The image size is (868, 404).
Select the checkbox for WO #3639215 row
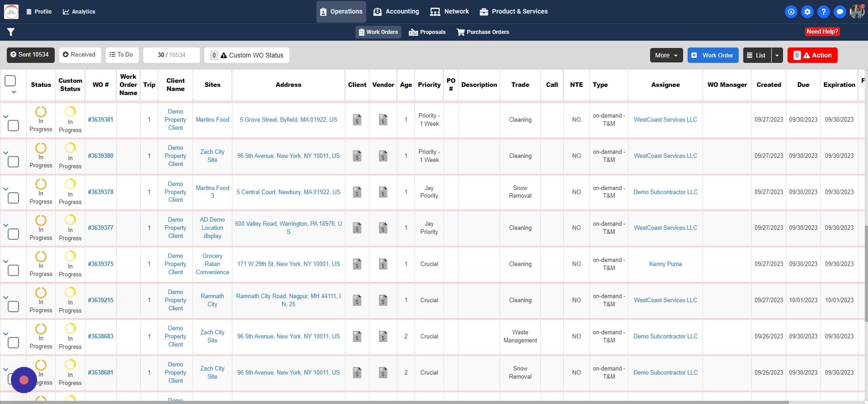point(14,306)
